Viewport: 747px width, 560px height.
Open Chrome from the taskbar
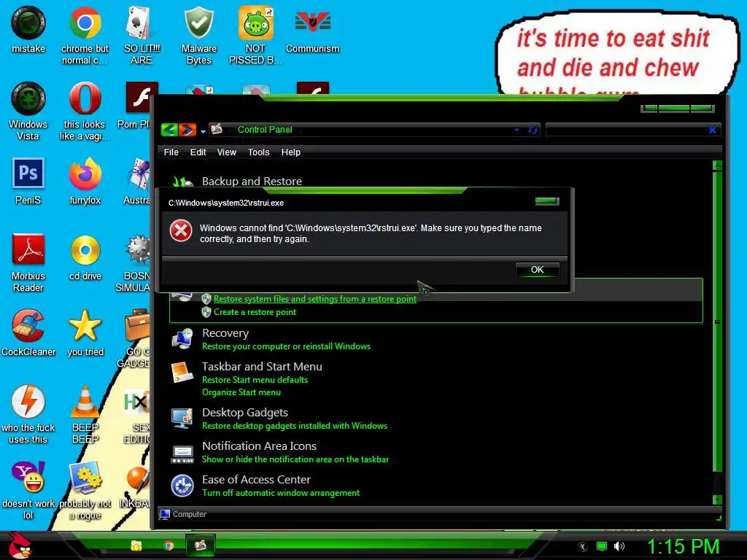click(x=169, y=545)
